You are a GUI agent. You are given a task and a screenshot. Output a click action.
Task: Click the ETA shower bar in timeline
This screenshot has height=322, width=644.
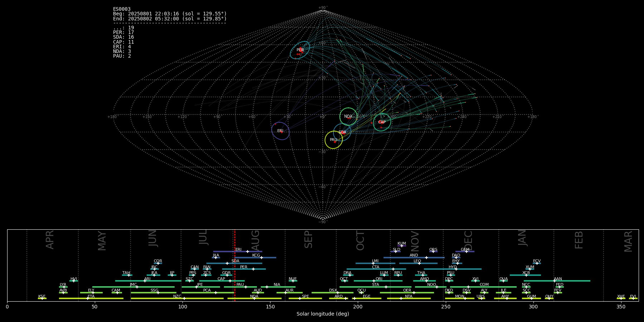[91, 298]
